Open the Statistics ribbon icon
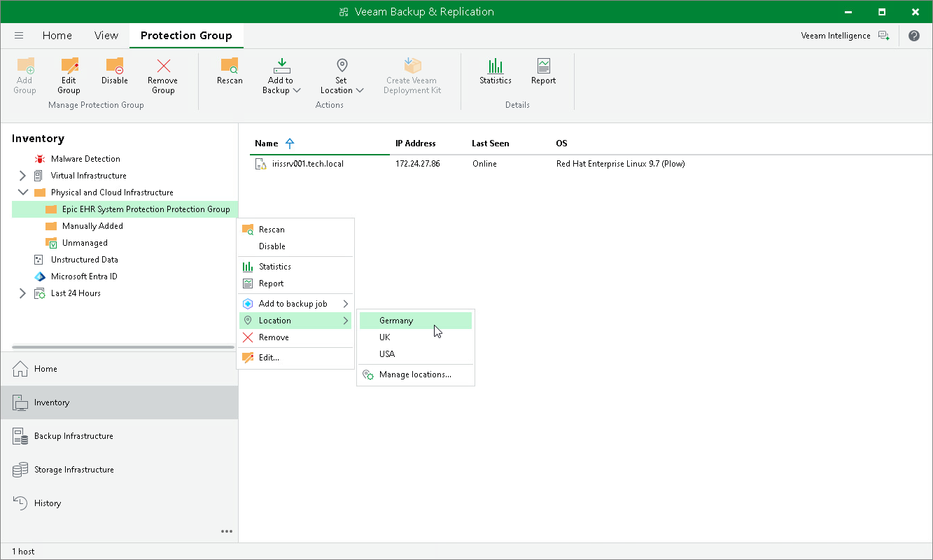Image resolution: width=933 pixels, height=560 pixels. tap(496, 71)
